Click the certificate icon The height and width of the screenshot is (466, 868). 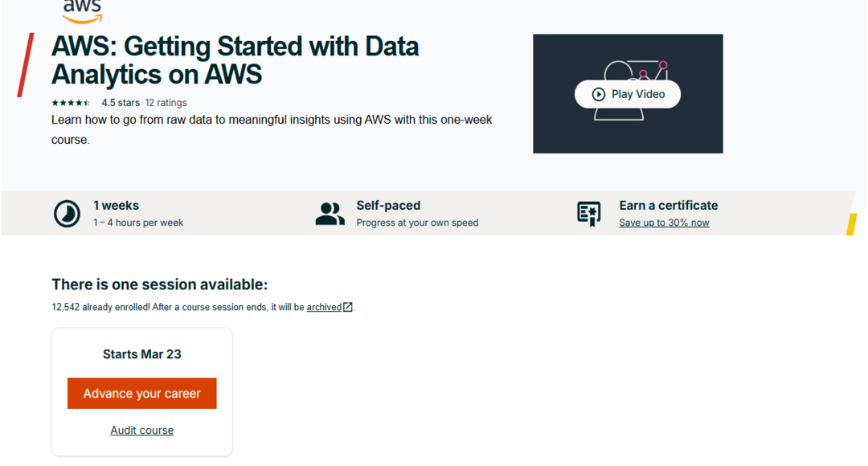coord(589,214)
